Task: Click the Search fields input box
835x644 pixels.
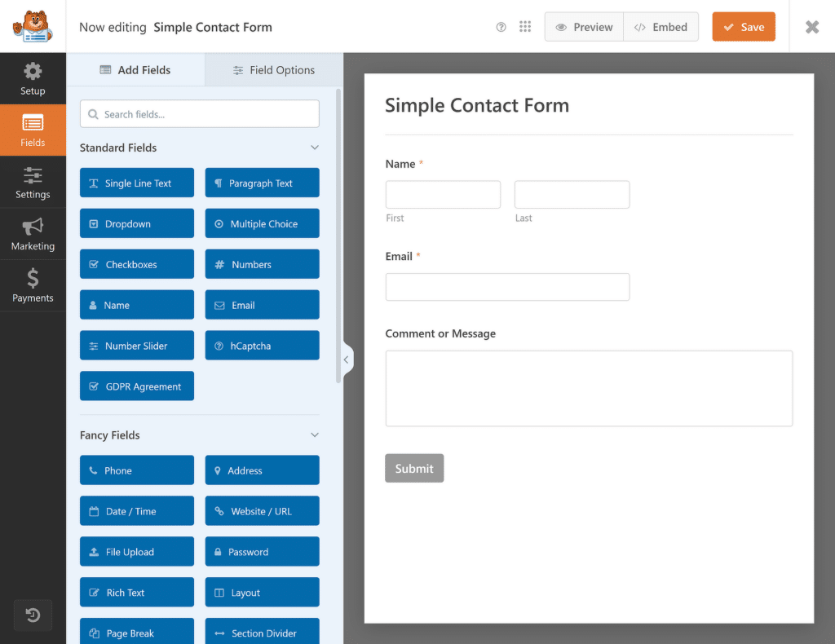Action: click(200, 114)
